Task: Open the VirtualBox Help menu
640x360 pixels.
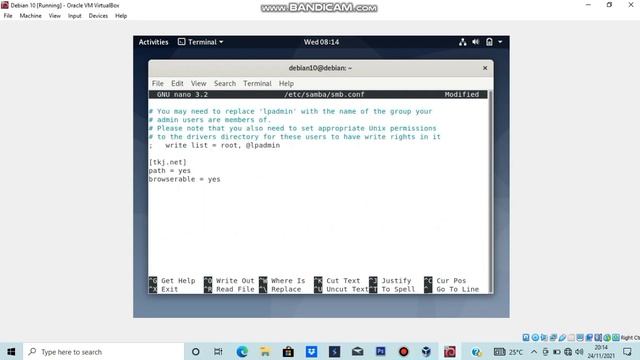Action: (121, 16)
